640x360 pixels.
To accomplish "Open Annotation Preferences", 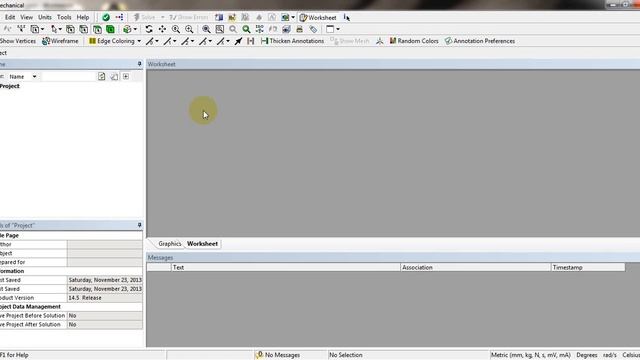I will (480, 41).
